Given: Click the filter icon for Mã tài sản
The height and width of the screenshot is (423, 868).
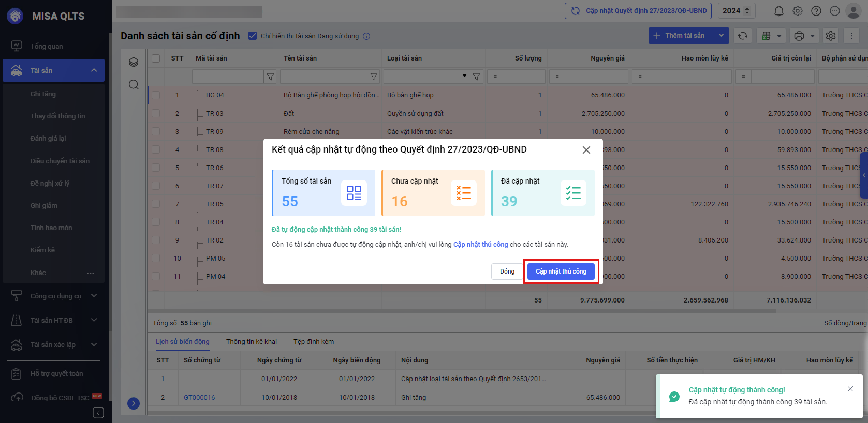Looking at the screenshot, I should (x=270, y=77).
